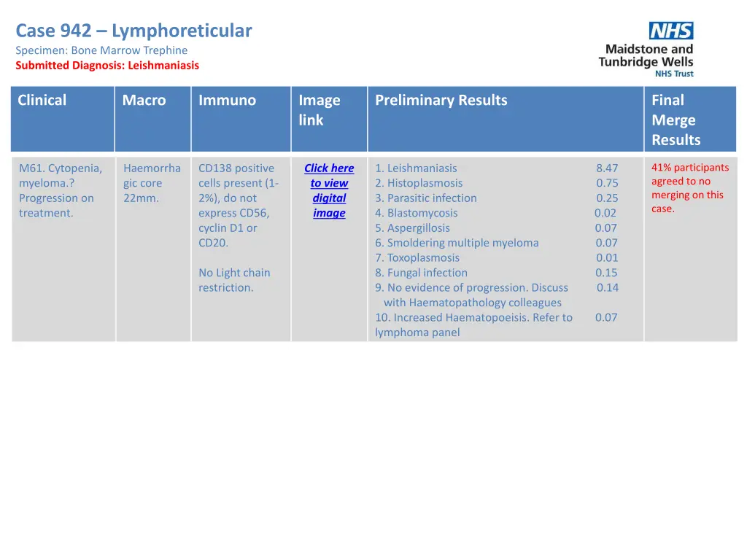The height and width of the screenshot is (560, 747).
Task: Click result '5. Aspergillosis'
Action: 413,227
